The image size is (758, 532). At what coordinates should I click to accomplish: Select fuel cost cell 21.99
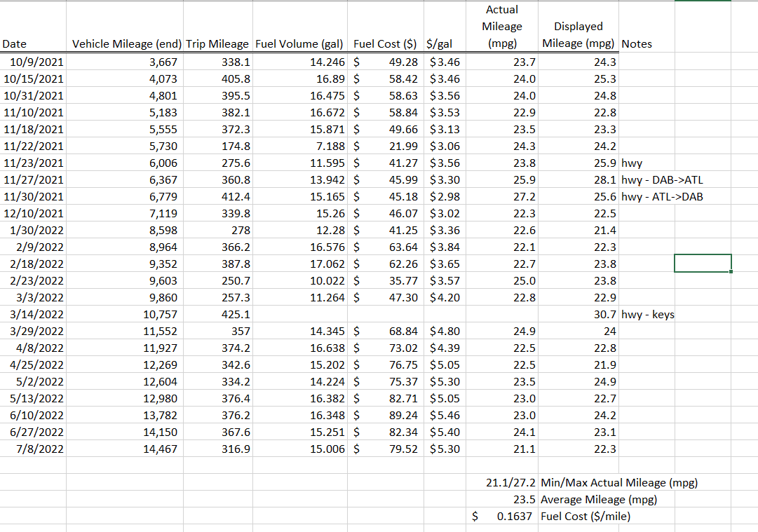click(386, 146)
